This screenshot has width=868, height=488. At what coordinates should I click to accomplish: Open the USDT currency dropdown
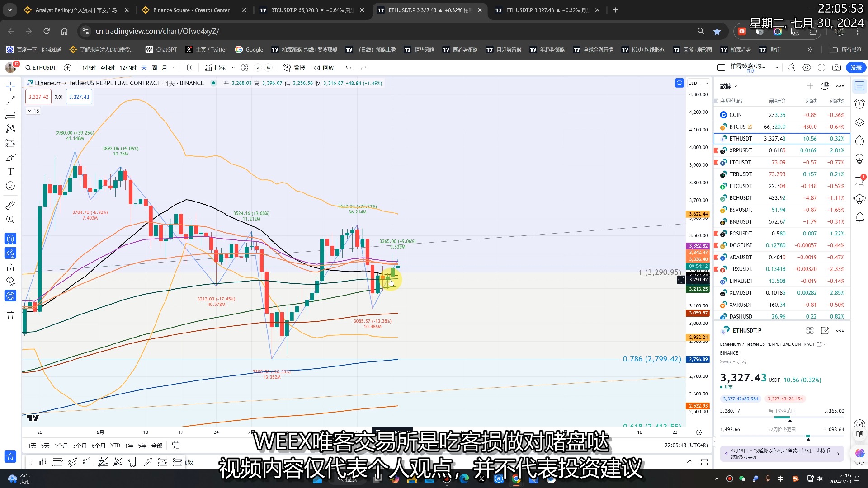click(698, 83)
